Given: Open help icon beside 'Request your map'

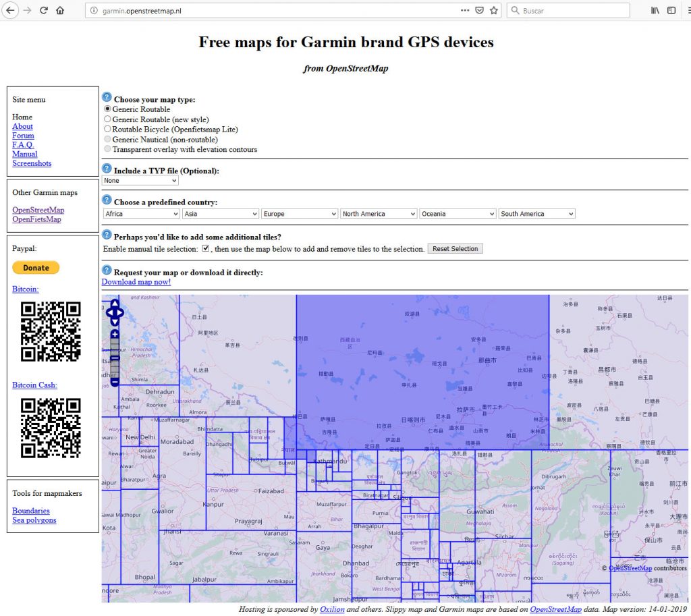Looking at the screenshot, I should (107, 270).
